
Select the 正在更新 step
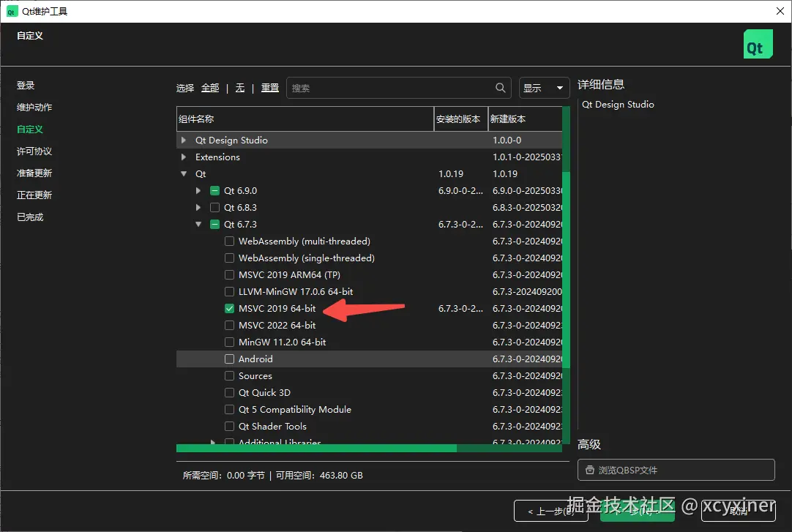[x=34, y=195]
